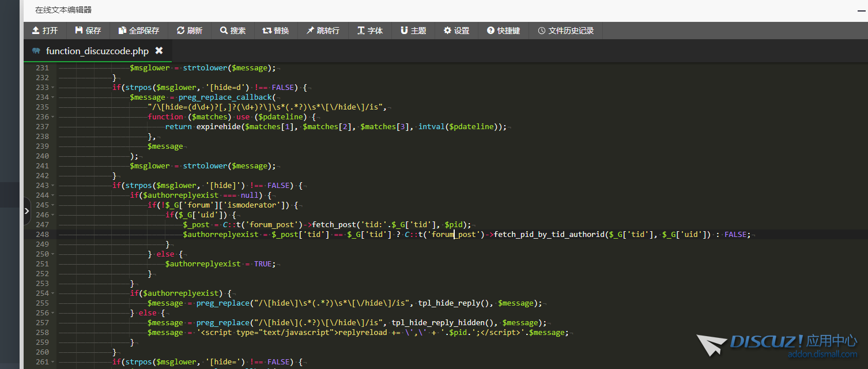868x369 pixels.
Task: Click the fetch_post call on line 247
Action: pyautogui.click(x=391, y=225)
